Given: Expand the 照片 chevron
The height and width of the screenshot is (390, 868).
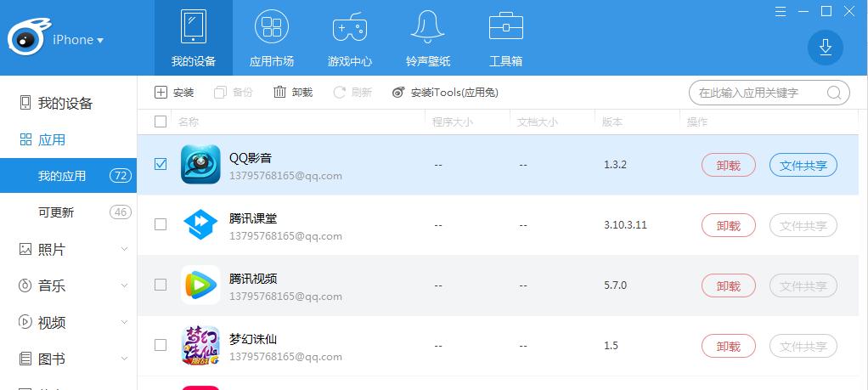Looking at the screenshot, I should pyautogui.click(x=124, y=249).
